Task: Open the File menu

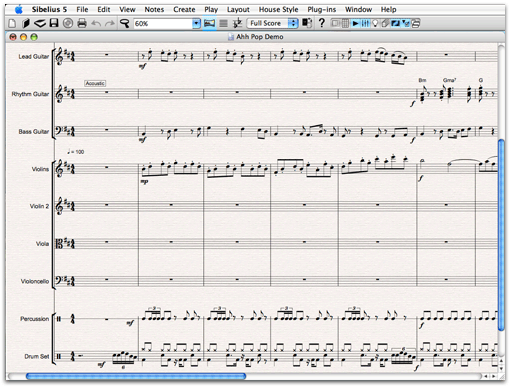Action: tap(82, 9)
